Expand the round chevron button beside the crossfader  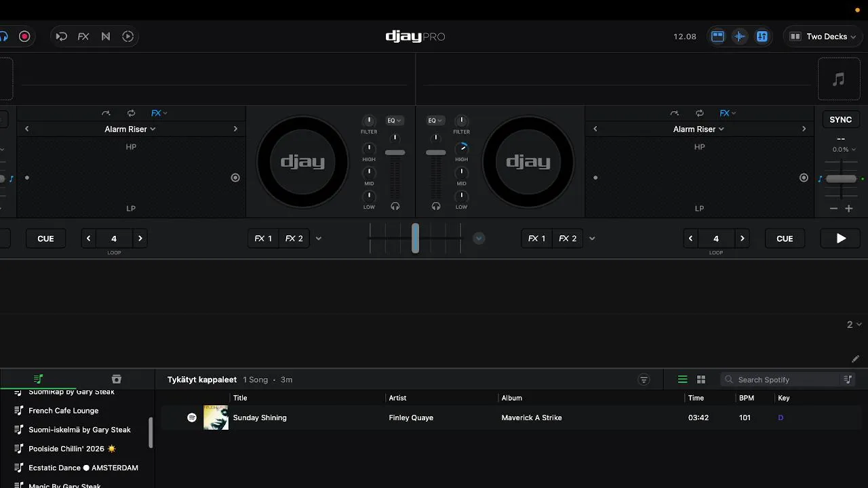coord(479,239)
